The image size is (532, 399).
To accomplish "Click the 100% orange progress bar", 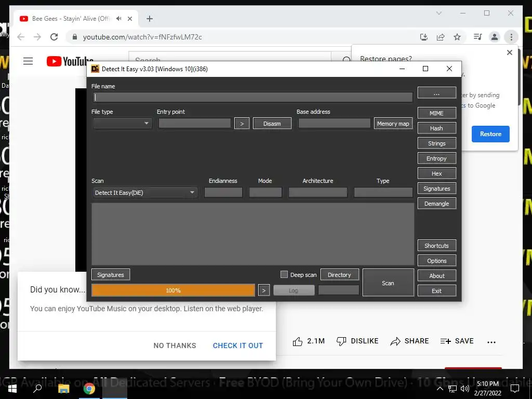I will [173, 290].
